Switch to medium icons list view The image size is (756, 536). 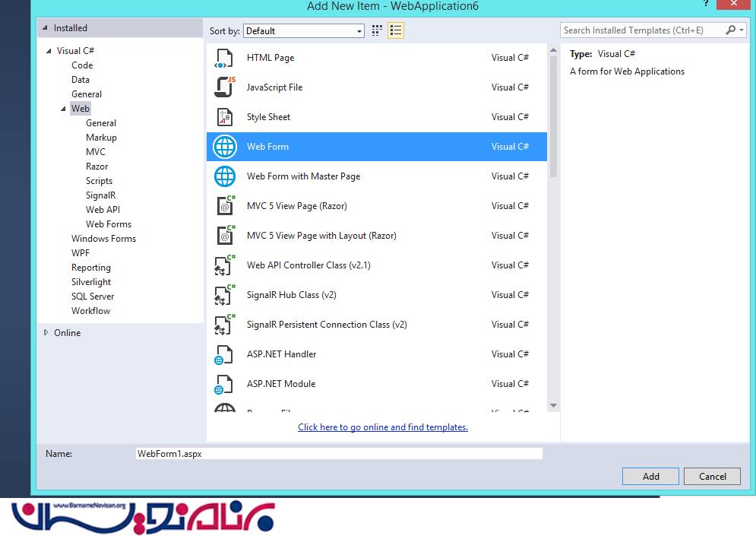coord(395,30)
